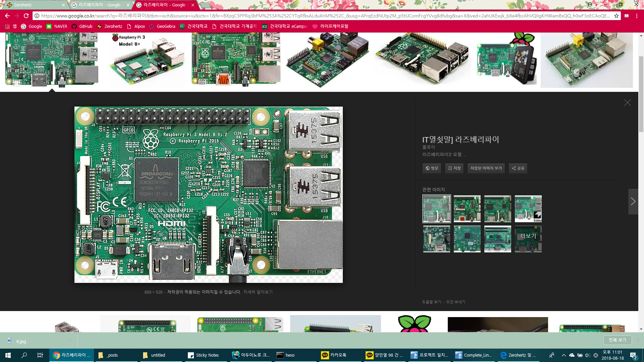Open Sticky Notes from the taskbar
This screenshot has height=362, width=644.
(206, 355)
